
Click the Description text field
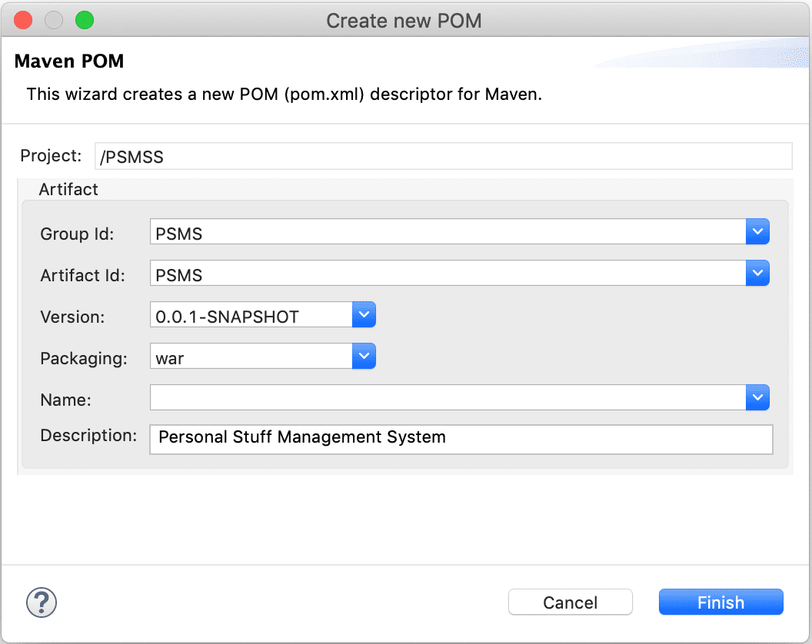(461, 440)
